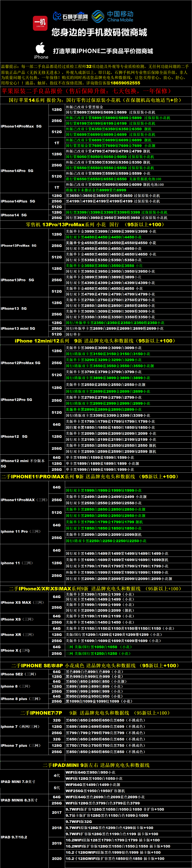192x868 pixels.
Task: Click the iPhone 8 plus (三网) cell
Action: (x=24, y=699)
